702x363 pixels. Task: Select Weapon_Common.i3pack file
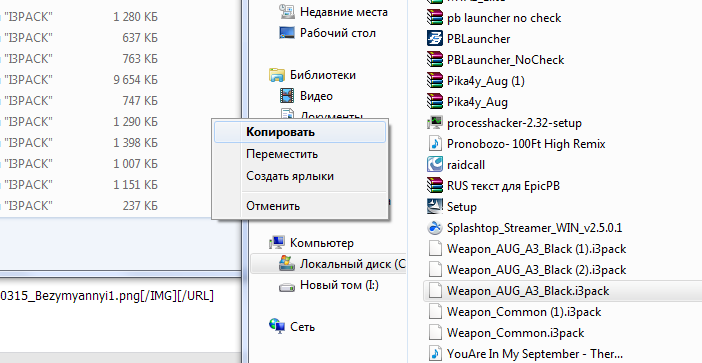point(515,333)
